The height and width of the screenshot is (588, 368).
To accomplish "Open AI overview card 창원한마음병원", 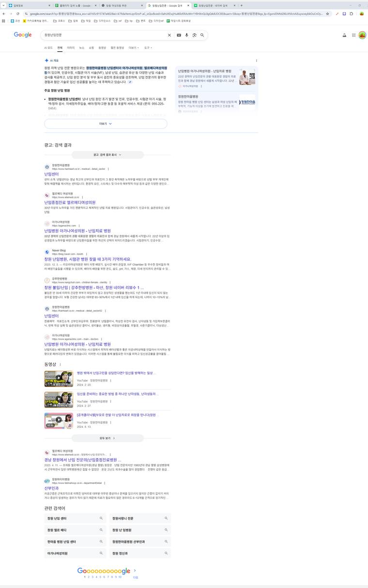I will (x=216, y=103).
